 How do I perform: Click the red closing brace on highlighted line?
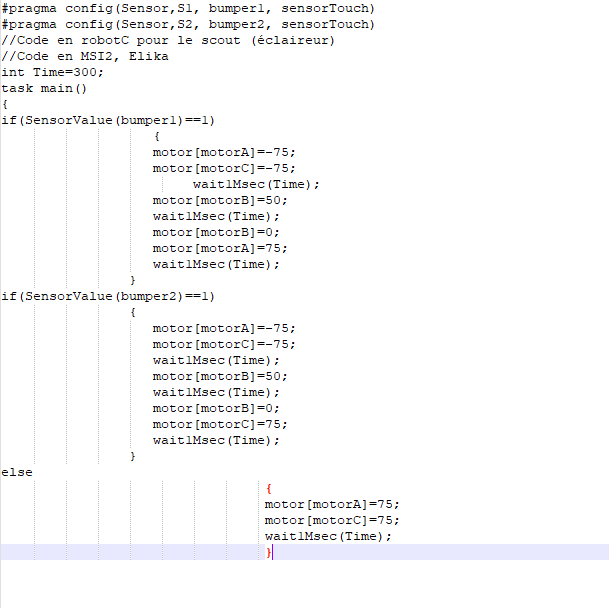[x=268, y=552]
